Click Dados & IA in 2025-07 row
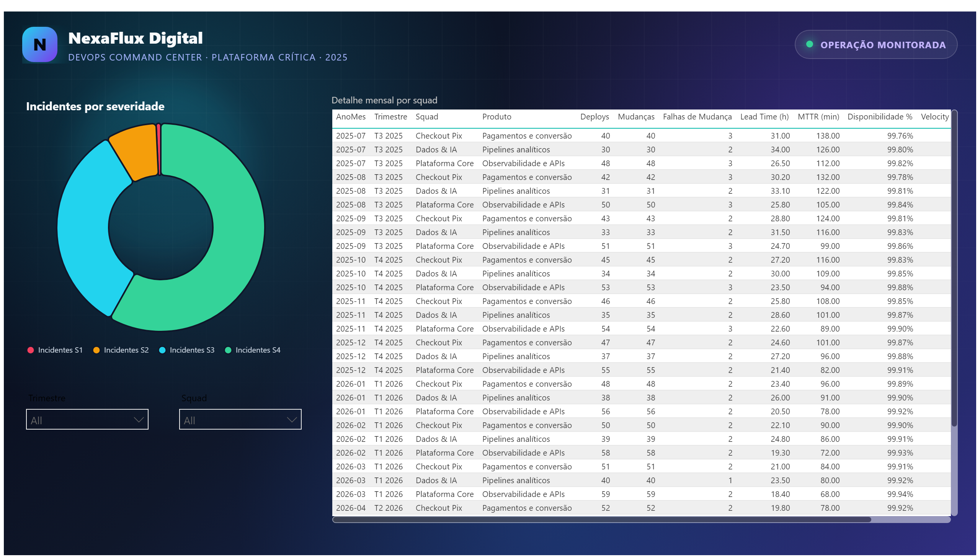 (436, 150)
